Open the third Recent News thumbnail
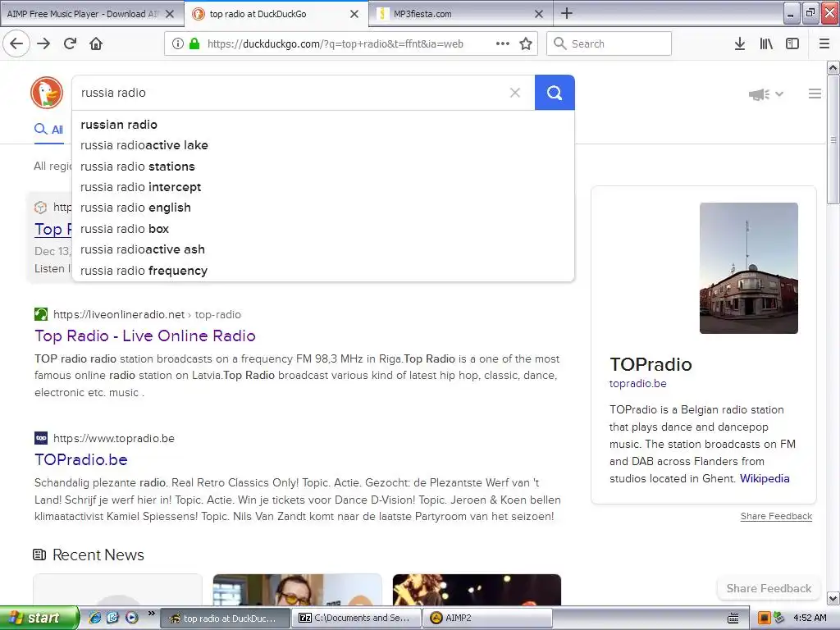The height and width of the screenshot is (630, 840). (x=477, y=590)
